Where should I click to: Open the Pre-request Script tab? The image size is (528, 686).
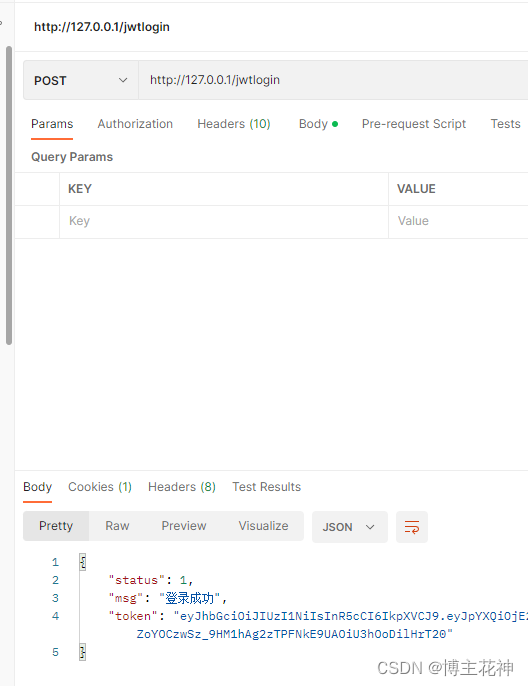tap(414, 124)
